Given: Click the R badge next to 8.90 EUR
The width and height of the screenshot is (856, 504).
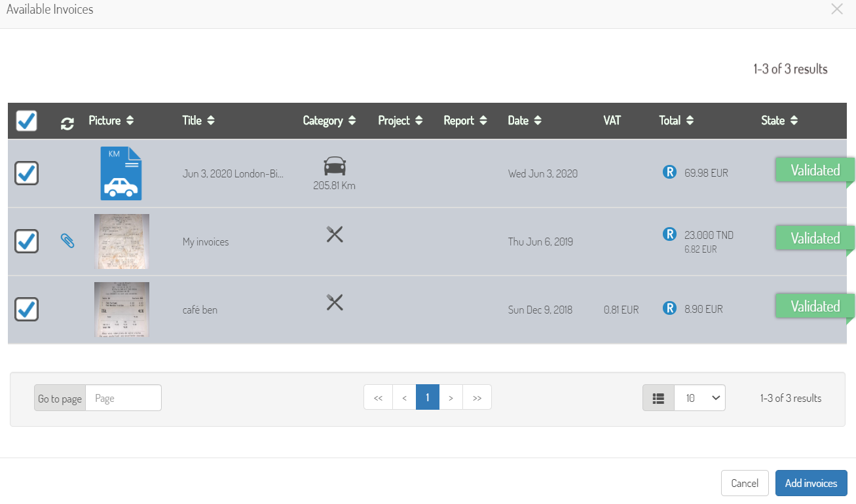Looking at the screenshot, I should tap(669, 308).
